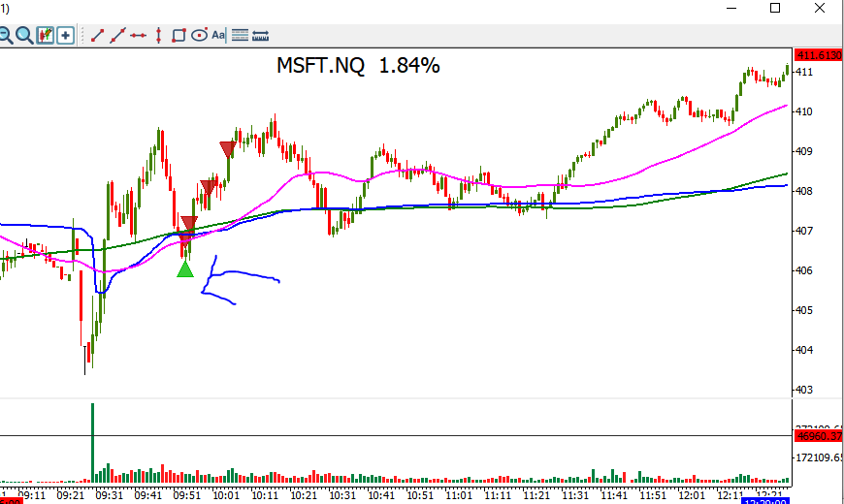The width and height of the screenshot is (844, 504).
Task: Select the extended ray line tool
Action: click(x=117, y=36)
